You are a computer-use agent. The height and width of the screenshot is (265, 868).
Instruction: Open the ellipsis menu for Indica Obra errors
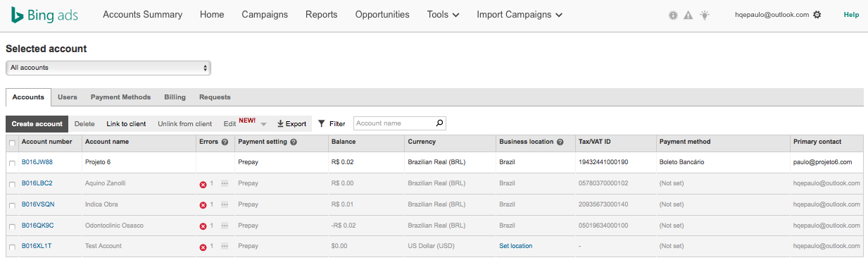click(225, 204)
